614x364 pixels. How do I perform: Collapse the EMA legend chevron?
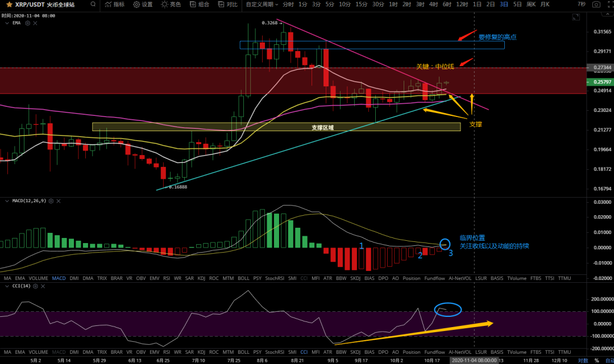[6, 23]
